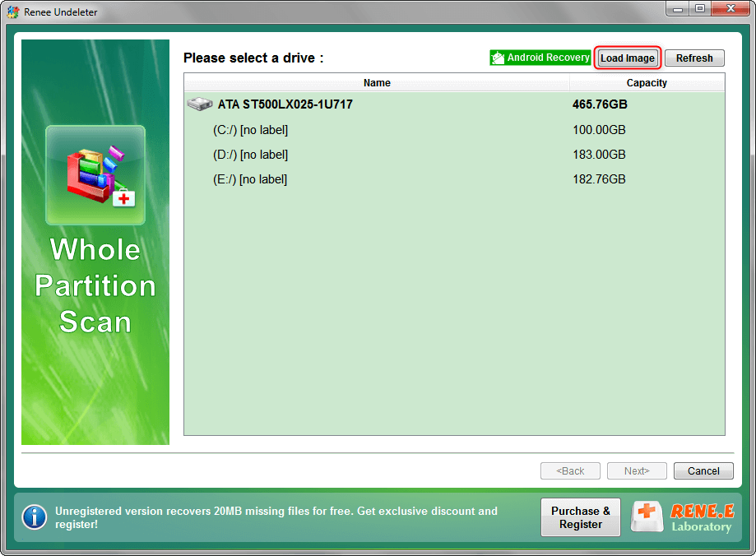Image resolution: width=756 pixels, height=556 pixels.
Task: Select the D:/ partition
Action: pyautogui.click(x=250, y=155)
